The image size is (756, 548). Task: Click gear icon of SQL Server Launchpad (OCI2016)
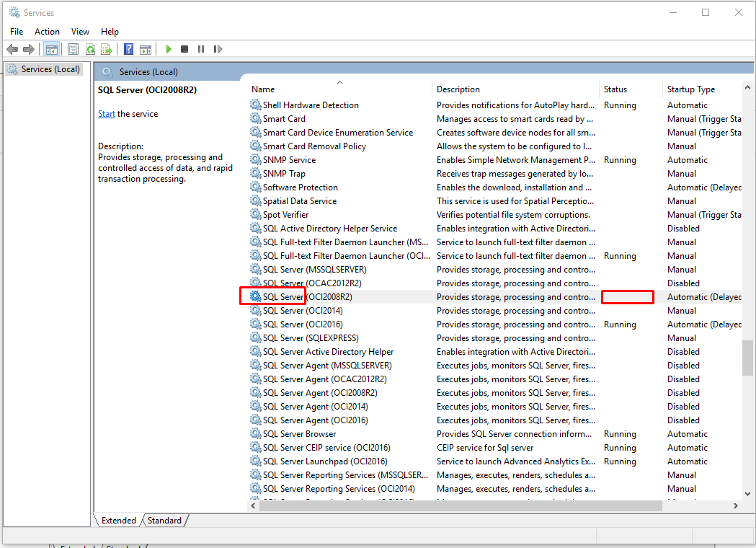(x=256, y=461)
